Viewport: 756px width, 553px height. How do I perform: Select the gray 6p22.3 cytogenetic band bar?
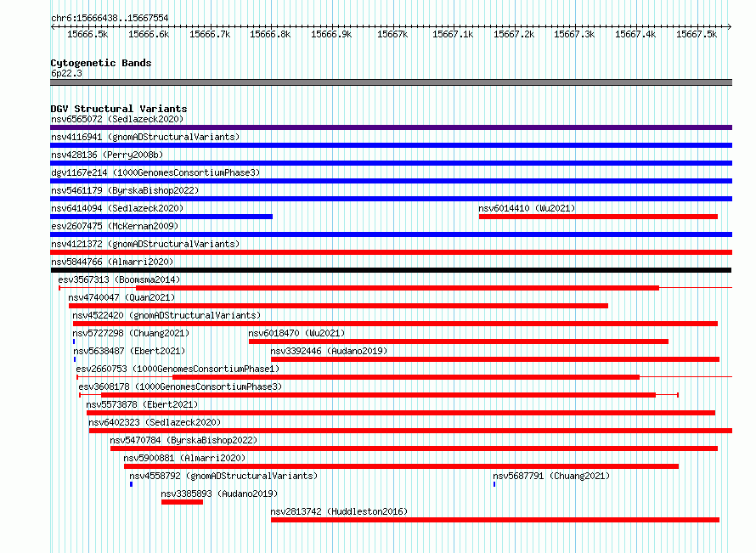pos(391,82)
